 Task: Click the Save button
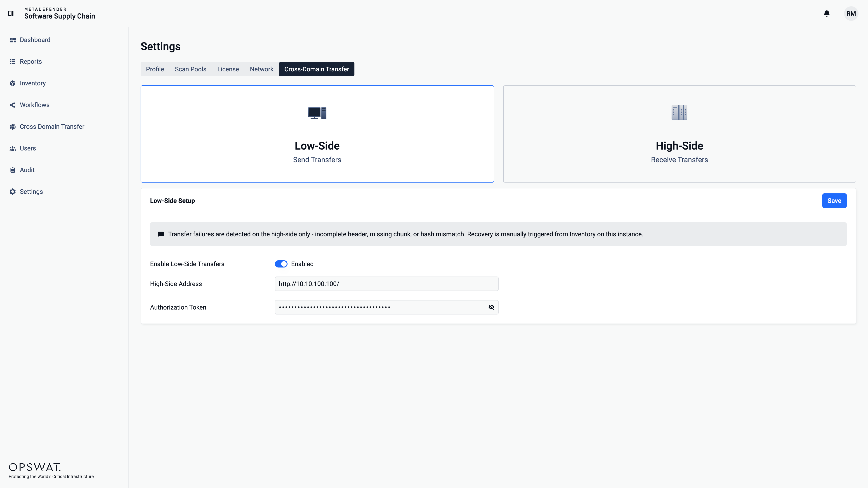(834, 201)
